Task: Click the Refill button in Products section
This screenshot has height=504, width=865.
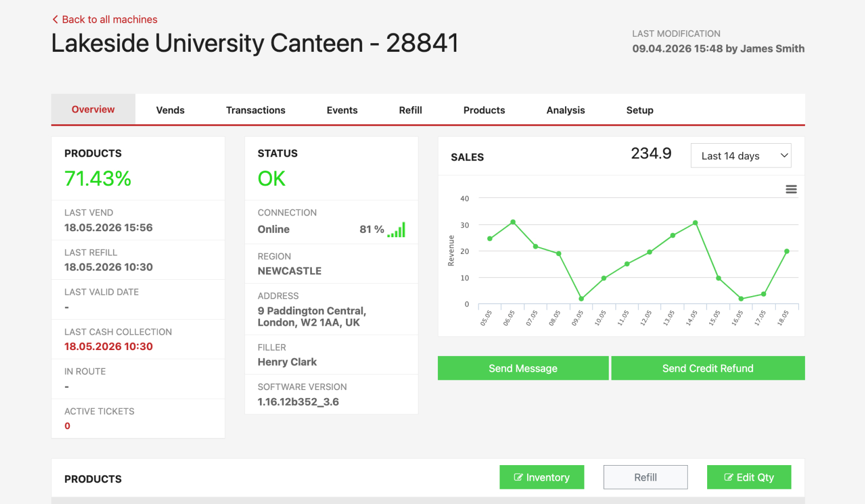Action: (646, 477)
